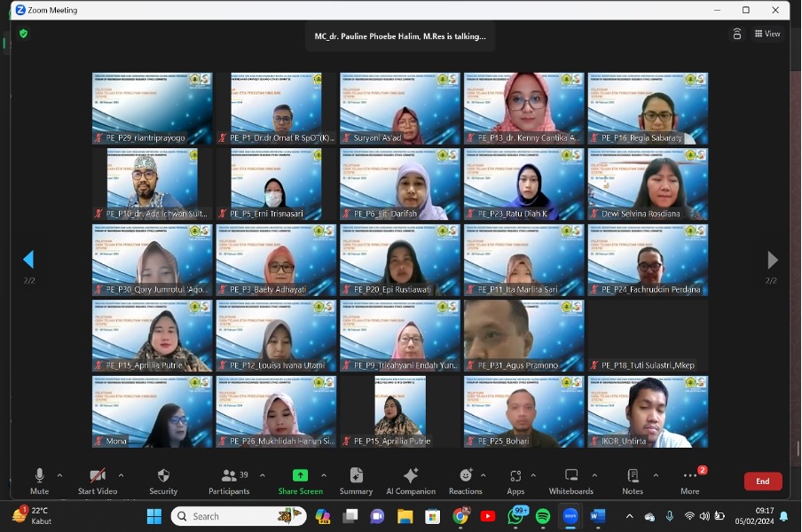Expand audio options arrow beside Mute
The height and width of the screenshot is (532, 802).
59,475
